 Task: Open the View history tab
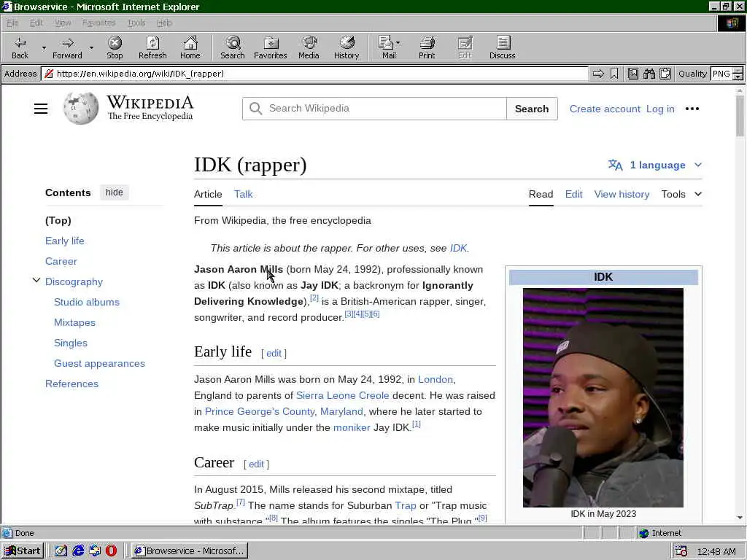[x=622, y=194]
